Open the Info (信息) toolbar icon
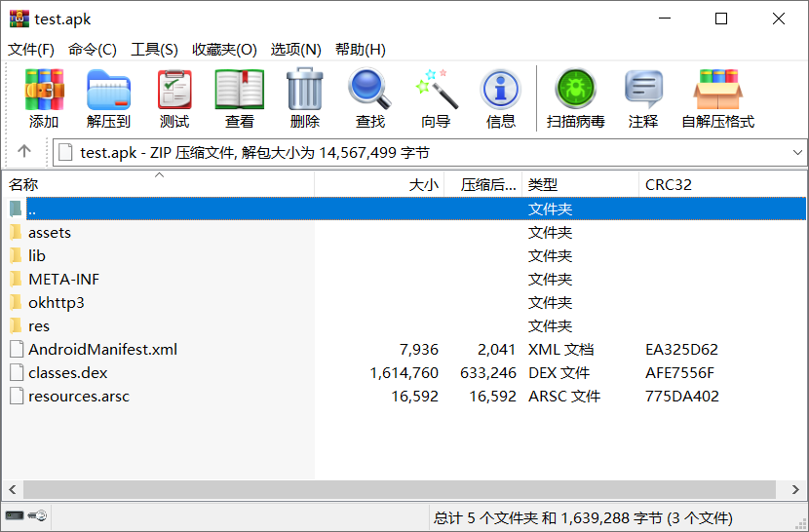Image resolution: width=809 pixels, height=532 pixels. tap(500, 90)
